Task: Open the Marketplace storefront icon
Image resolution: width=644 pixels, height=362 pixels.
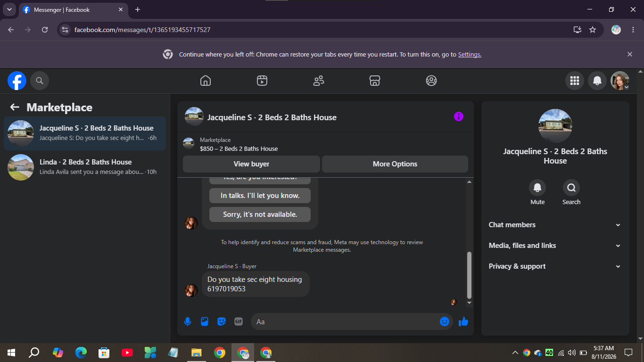Action: pyautogui.click(x=375, y=81)
